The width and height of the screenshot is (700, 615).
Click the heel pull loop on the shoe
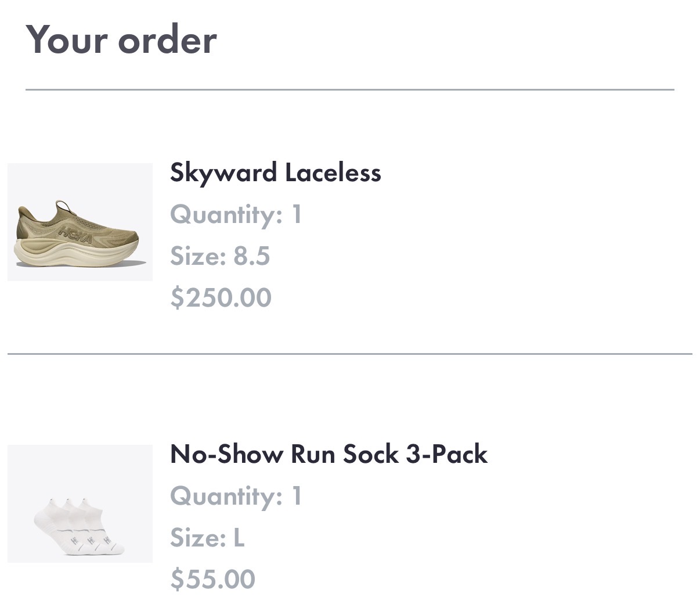[x=62, y=205]
